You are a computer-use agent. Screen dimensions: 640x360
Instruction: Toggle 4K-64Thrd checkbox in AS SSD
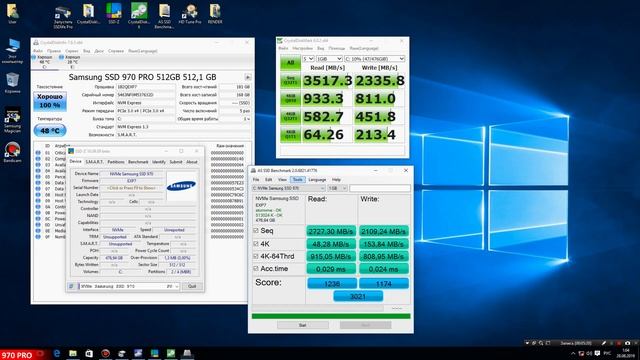tap(256, 256)
